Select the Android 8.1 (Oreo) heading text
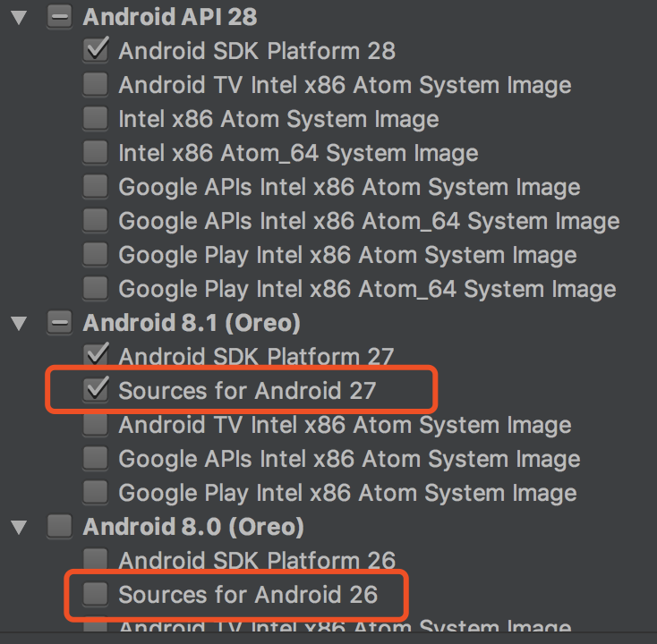This screenshot has height=644, width=657. click(x=192, y=323)
